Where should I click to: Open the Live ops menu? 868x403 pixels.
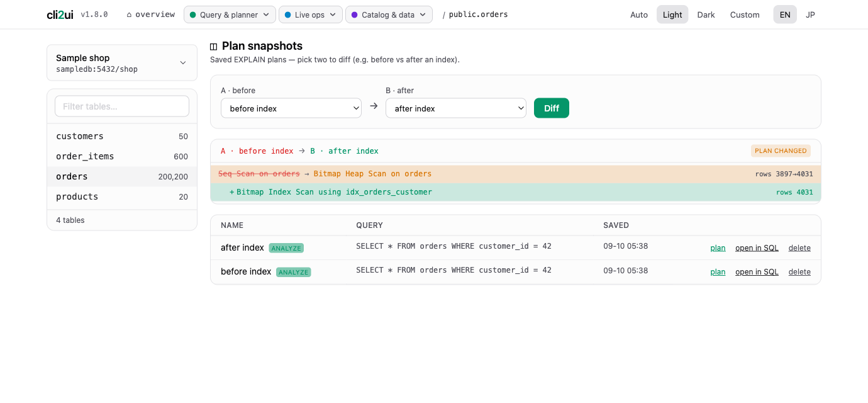(311, 14)
